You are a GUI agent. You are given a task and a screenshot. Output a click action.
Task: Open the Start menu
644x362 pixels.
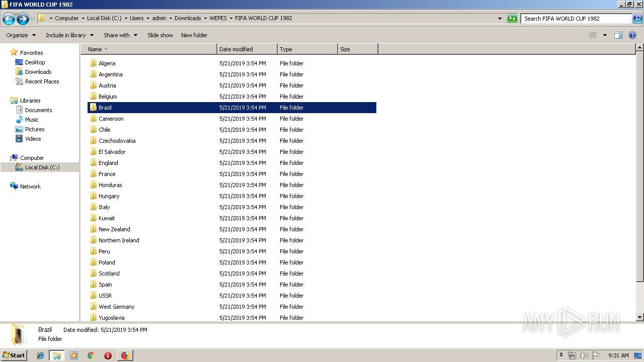tap(14, 355)
